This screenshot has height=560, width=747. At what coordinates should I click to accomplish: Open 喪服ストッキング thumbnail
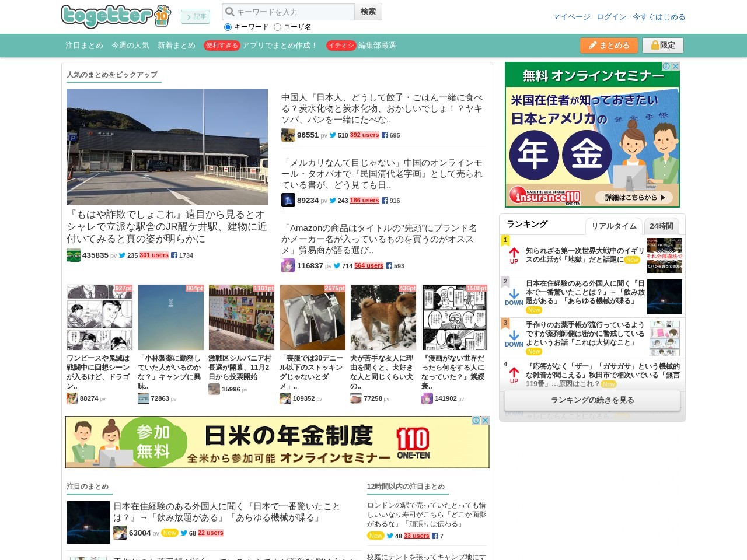313,317
